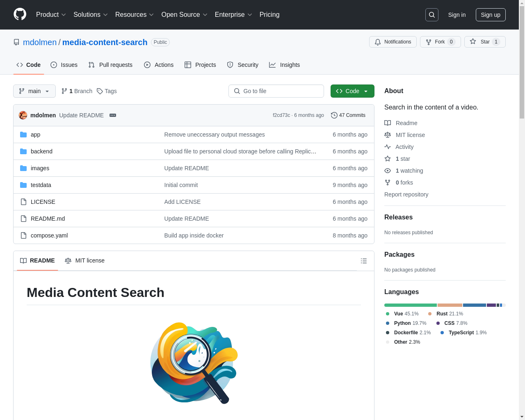Expand the Resources menu
This screenshot has height=420, width=525.
pyautogui.click(x=135, y=15)
